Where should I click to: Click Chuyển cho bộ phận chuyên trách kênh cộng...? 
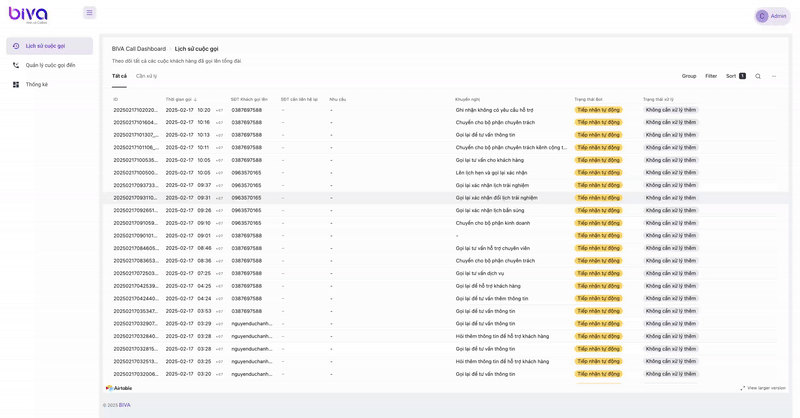pyautogui.click(x=511, y=147)
